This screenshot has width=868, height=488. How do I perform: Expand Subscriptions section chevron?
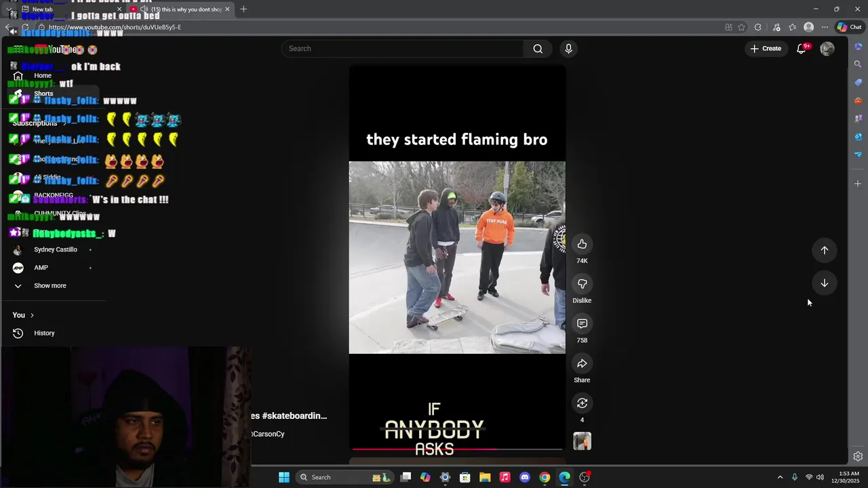pos(64,123)
